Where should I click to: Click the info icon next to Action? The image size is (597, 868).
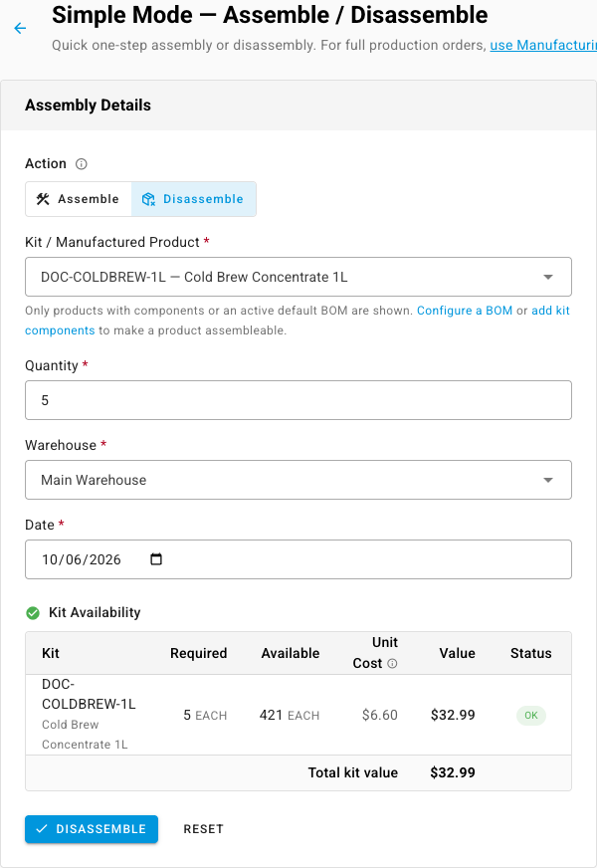click(x=82, y=164)
